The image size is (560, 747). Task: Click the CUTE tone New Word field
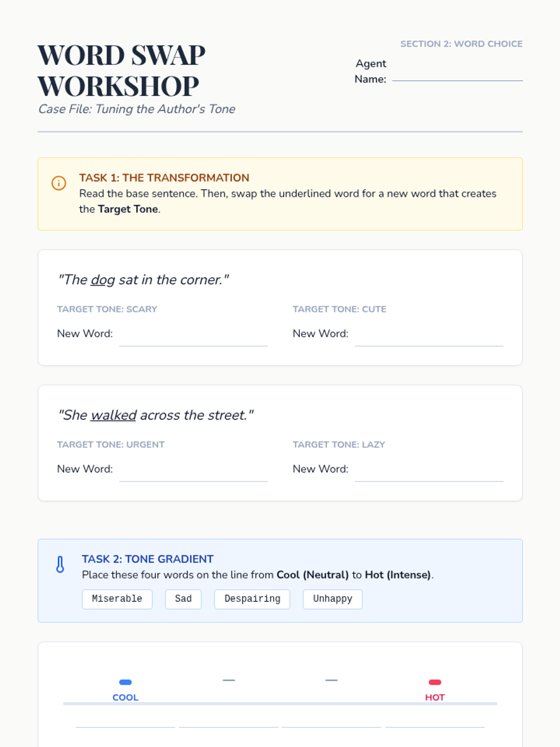tap(429, 339)
